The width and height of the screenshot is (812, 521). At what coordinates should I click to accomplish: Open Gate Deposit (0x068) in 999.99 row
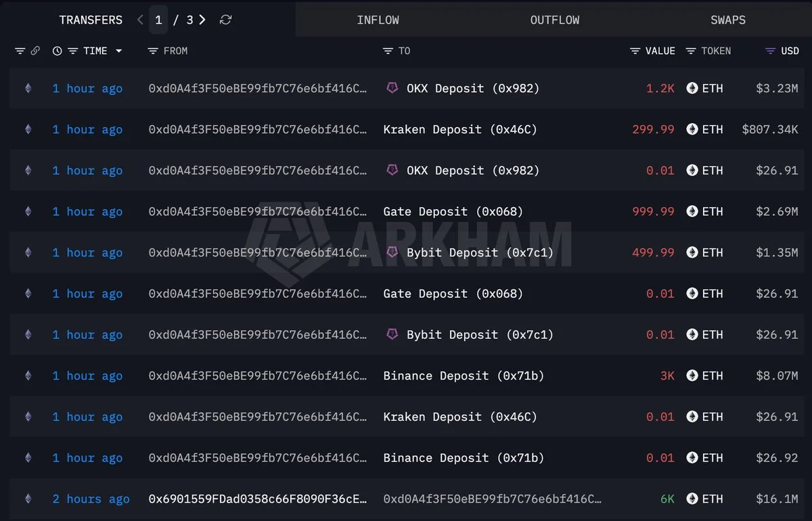click(453, 211)
